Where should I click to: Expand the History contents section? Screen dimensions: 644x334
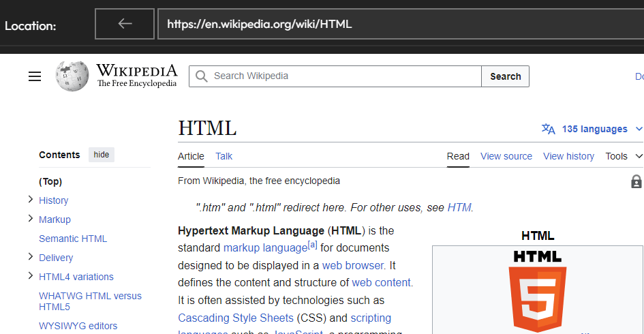(31, 199)
